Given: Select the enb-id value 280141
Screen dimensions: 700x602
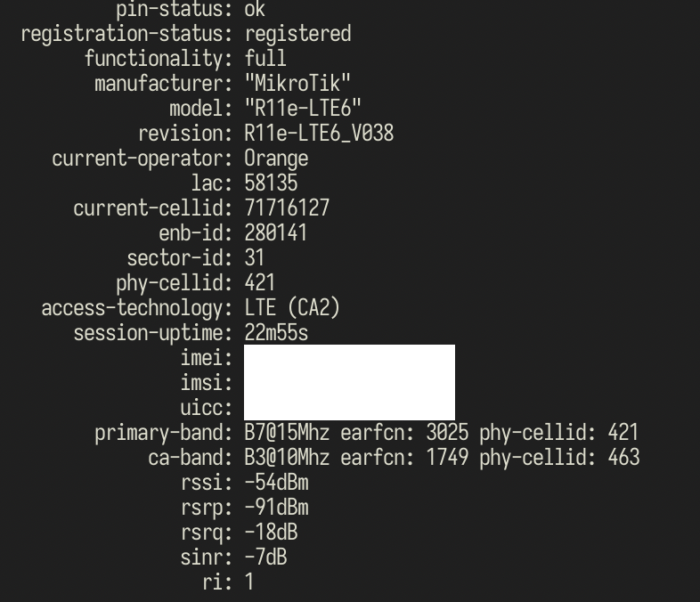Looking at the screenshot, I should [276, 233].
